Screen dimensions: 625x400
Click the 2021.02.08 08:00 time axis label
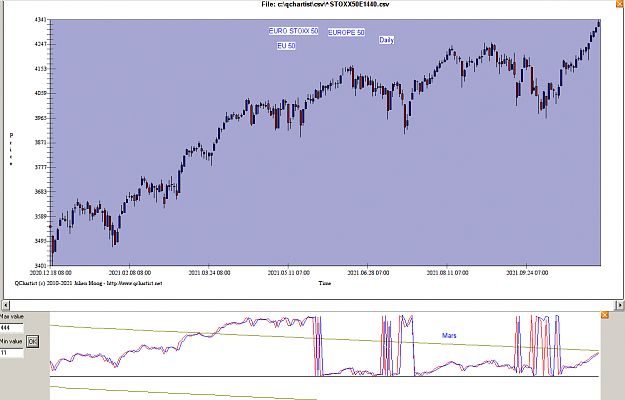pos(130,273)
